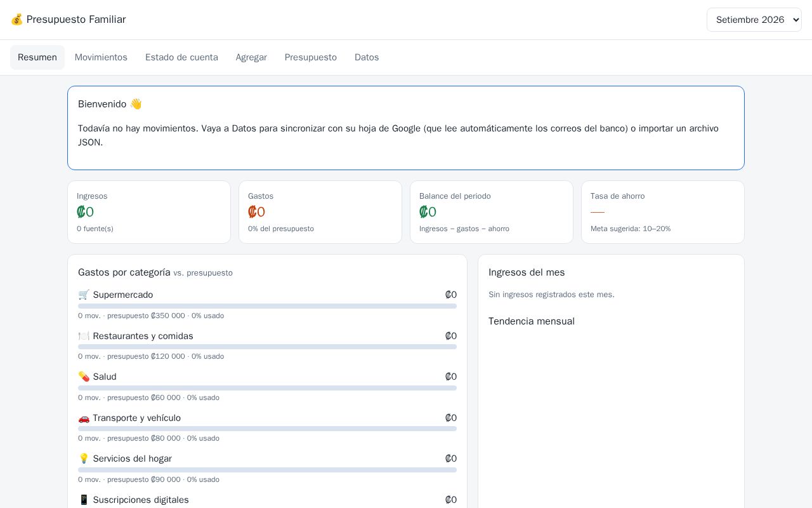Click the Tasa de ahorro card
The image size is (812, 508).
coord(663,212)
